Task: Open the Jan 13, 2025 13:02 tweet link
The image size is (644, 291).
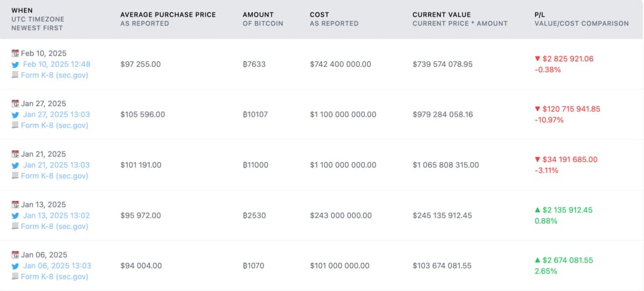Action: [57, 215]
